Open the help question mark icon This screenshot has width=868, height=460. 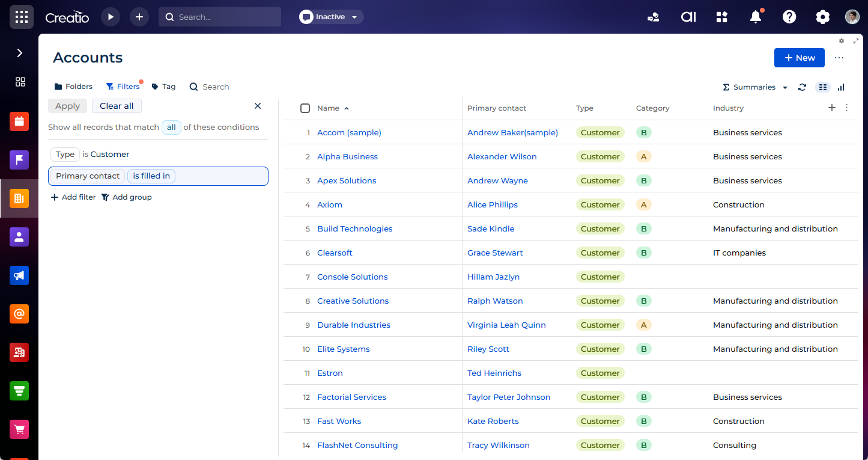tap(789, 17)
